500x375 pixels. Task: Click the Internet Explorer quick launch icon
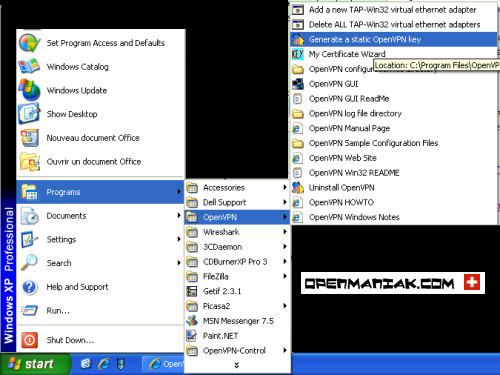[104, 364]
